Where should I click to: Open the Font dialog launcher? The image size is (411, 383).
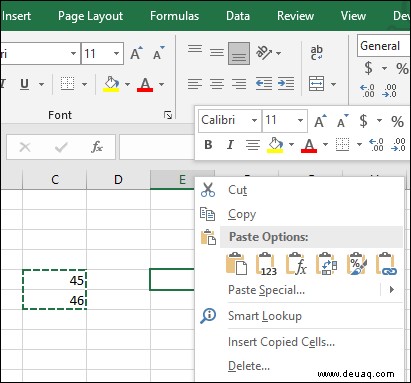(x=168, y=115)
